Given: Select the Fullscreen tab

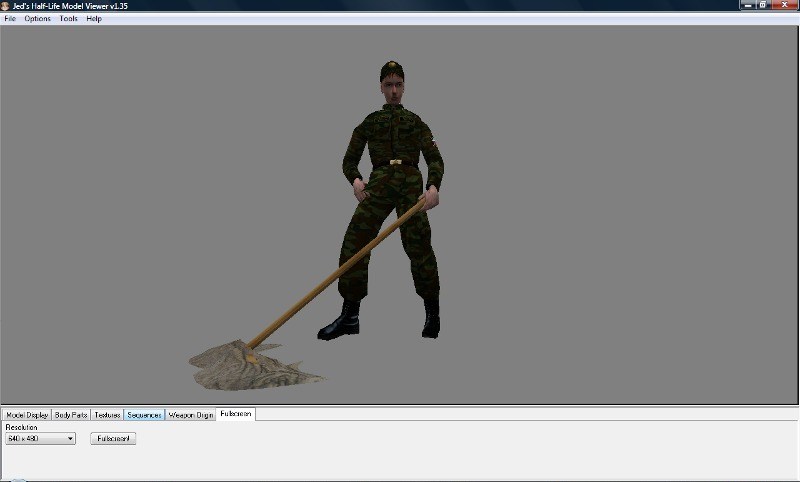Looking at the screenshot, I should pyautogui.click(x=236, y=414).
